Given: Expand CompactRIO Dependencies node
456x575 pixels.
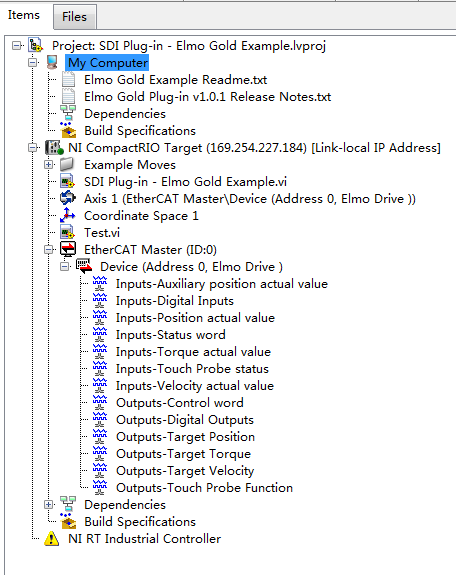Looking at the screenshot, I should point(48,505).
